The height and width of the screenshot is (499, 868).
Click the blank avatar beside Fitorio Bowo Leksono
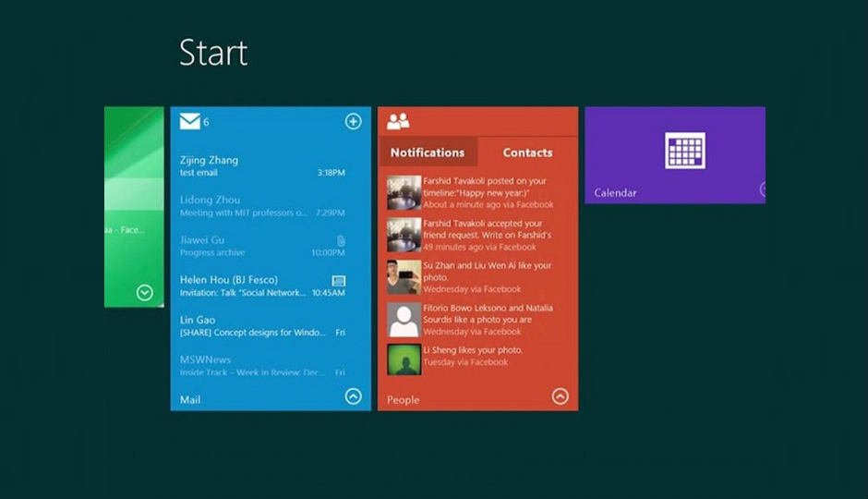(x=404, y=320)
